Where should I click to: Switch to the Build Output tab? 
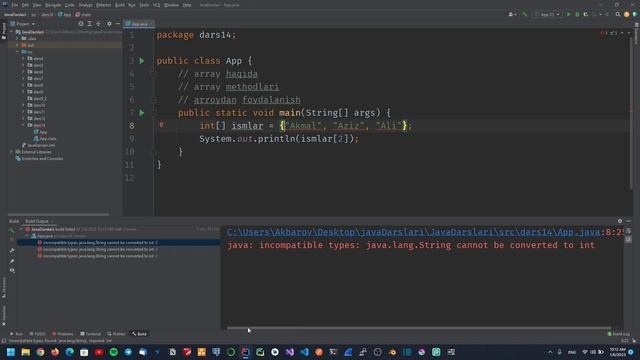click(37, 221)
